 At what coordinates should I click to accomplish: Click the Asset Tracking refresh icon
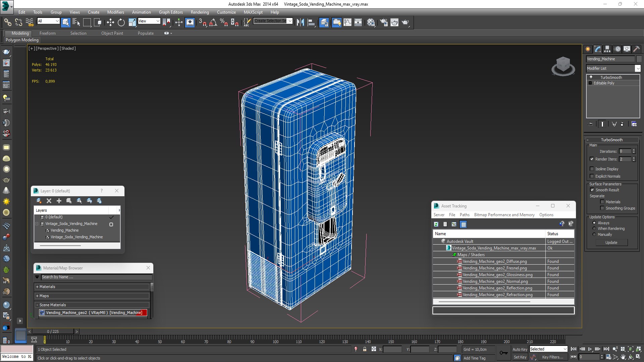(436, 224)
